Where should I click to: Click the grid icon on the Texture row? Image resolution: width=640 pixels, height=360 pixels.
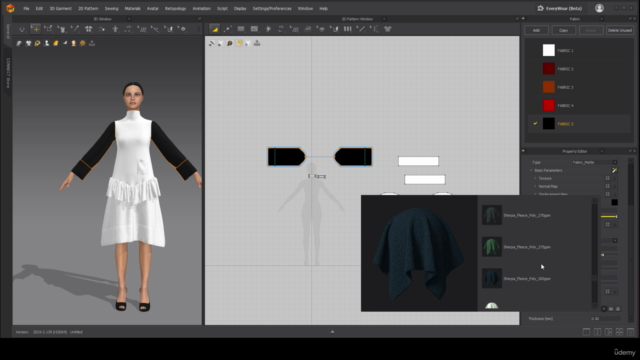[607, 178]
